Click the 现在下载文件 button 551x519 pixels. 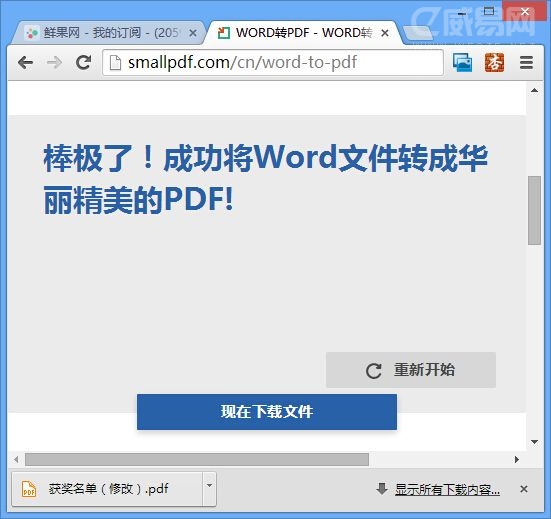(267, 412)
